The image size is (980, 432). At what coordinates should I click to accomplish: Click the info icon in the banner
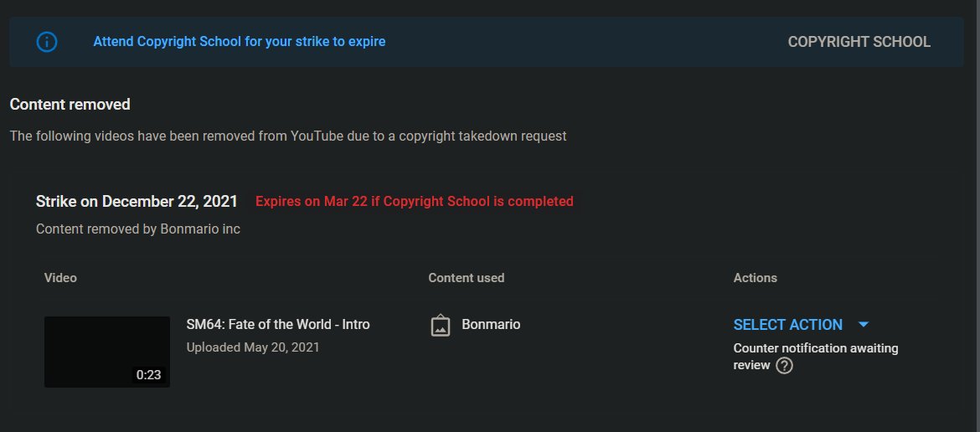coord(47,42)
